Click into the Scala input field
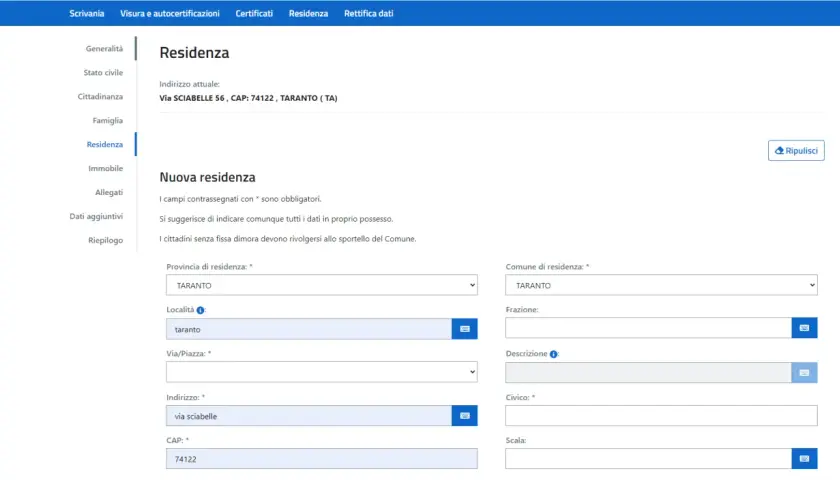This screenshot has height=480, width=840. pyautogui.click(x=648, y=459)
